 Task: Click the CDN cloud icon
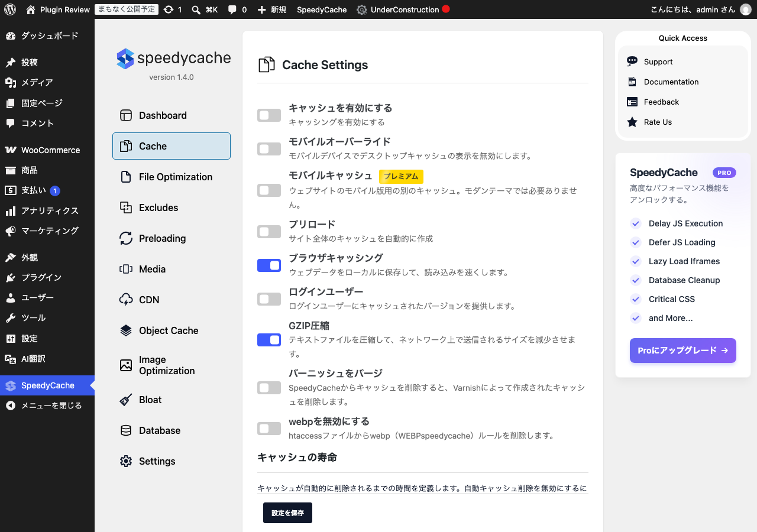tap(126, 300)
